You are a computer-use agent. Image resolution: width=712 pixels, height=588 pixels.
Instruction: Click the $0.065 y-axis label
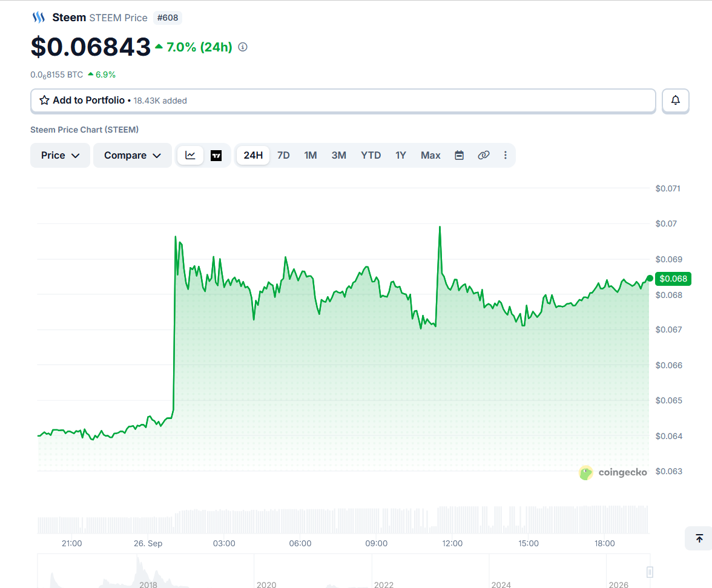(669, 400)
